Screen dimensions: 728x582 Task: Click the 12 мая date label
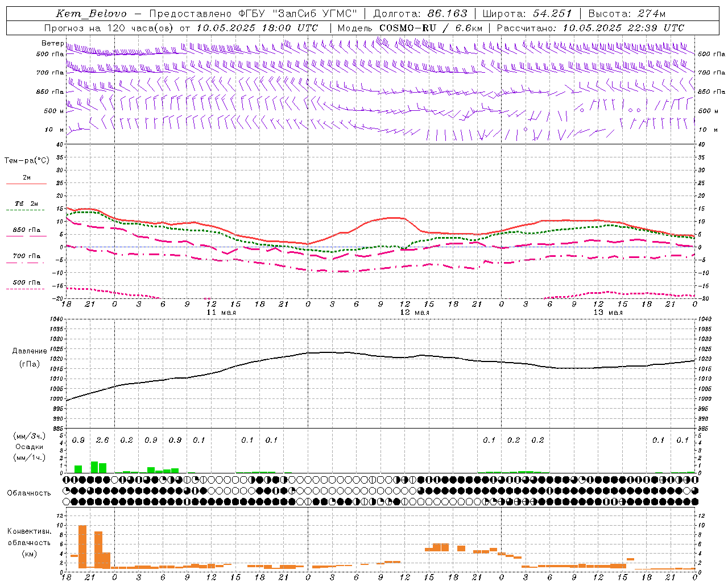pos(415,313)
